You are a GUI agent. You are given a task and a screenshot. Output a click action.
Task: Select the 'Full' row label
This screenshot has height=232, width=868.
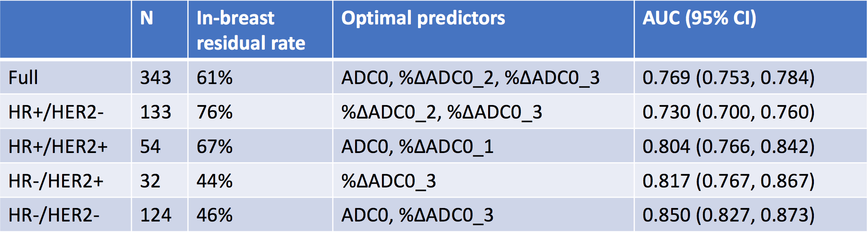point(24,78)
